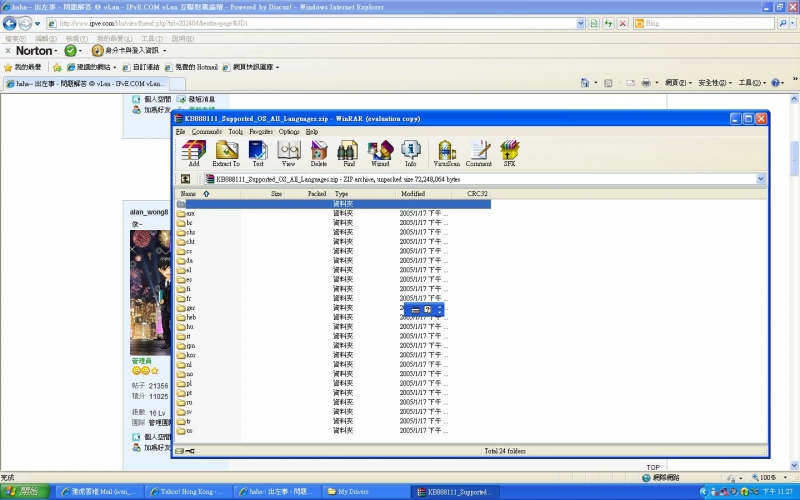Click the Delete icon in WinRAR

[318, 152]
